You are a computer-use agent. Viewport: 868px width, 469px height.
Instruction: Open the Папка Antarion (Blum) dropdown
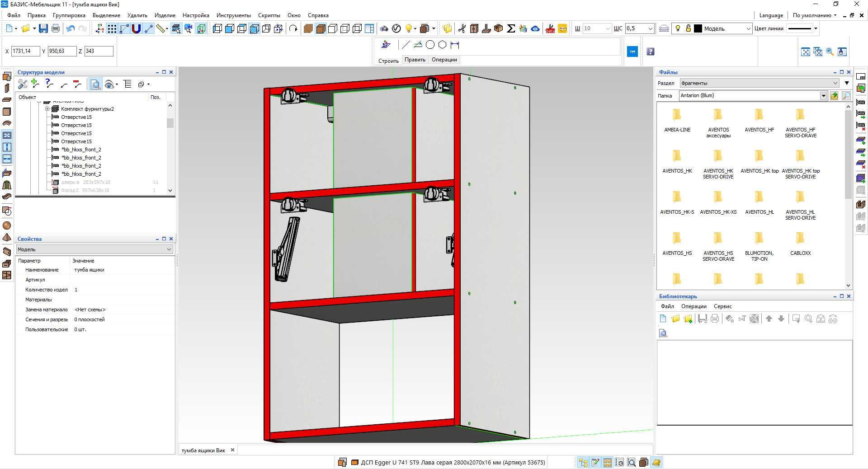[823, 95]
